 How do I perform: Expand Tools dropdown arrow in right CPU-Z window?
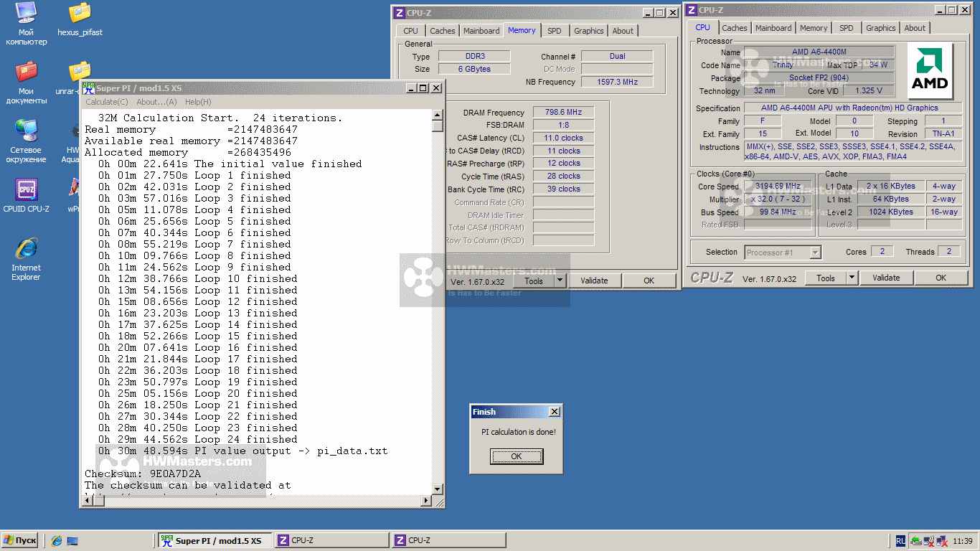(x=852, y=278)
